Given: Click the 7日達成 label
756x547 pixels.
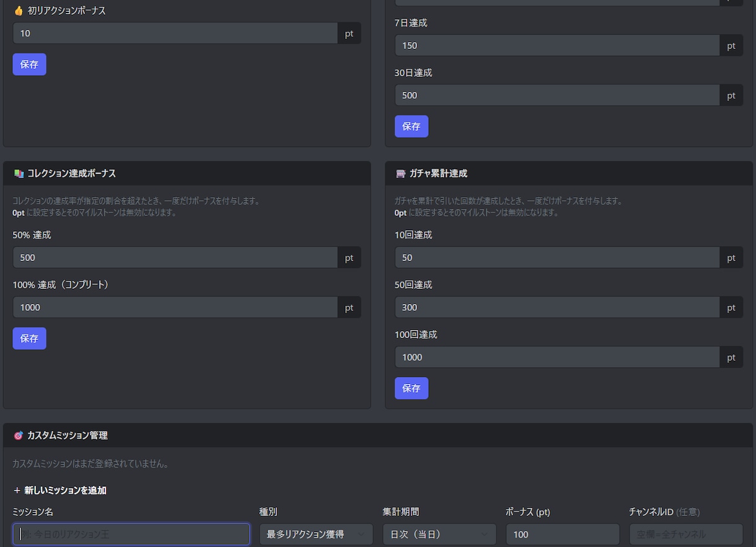Looking at the screenshot, I should coord(411,23).
